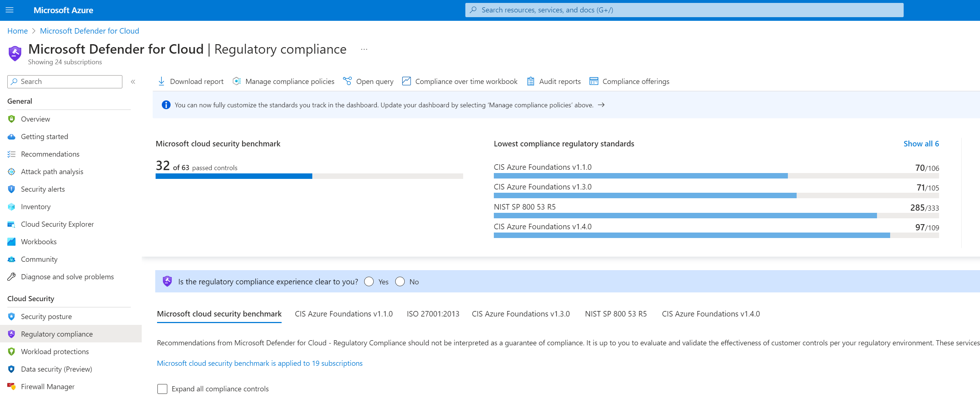Click the Workload protections shield icon
Image resolution: width=980 pixels, height=399 pixels.
pos(11,352)
